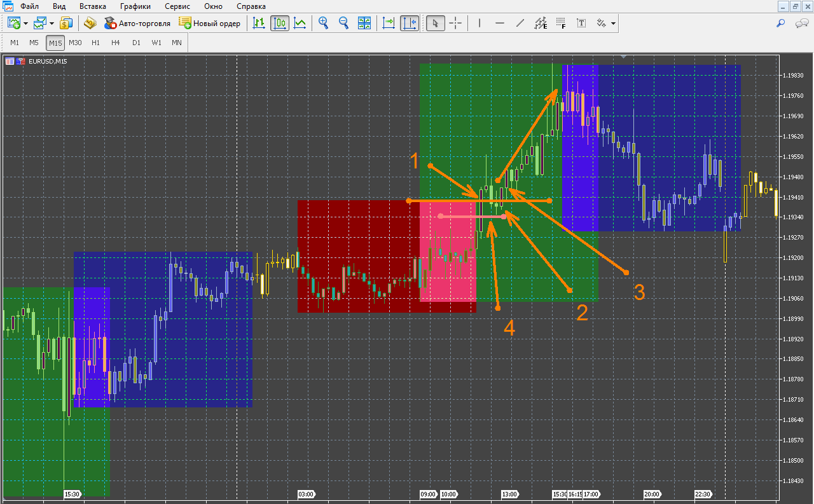
Task: Select the crosshair tool
Action: point(456,24)
